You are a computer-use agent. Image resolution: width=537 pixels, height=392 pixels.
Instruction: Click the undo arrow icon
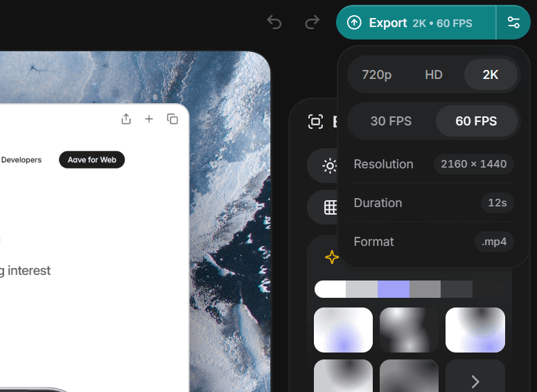pyautogui.click(x=274, y=23)
